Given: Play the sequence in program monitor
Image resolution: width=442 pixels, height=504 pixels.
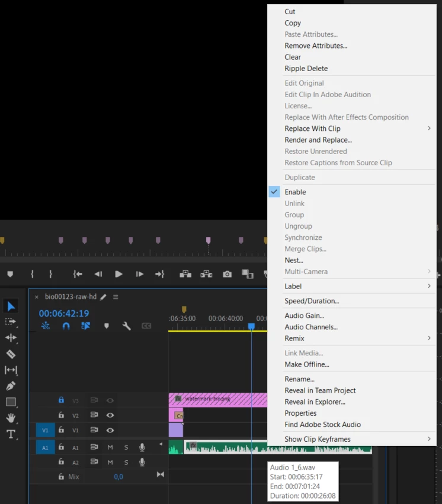Looking at the screenshot, I should pos(118,274).
